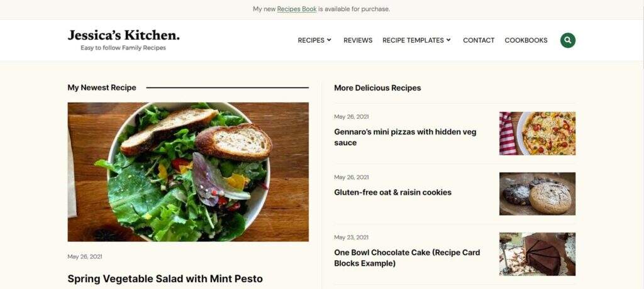Open the Cookbooks menu item
This screenshot has height=289, width=644.
(526, 40)
